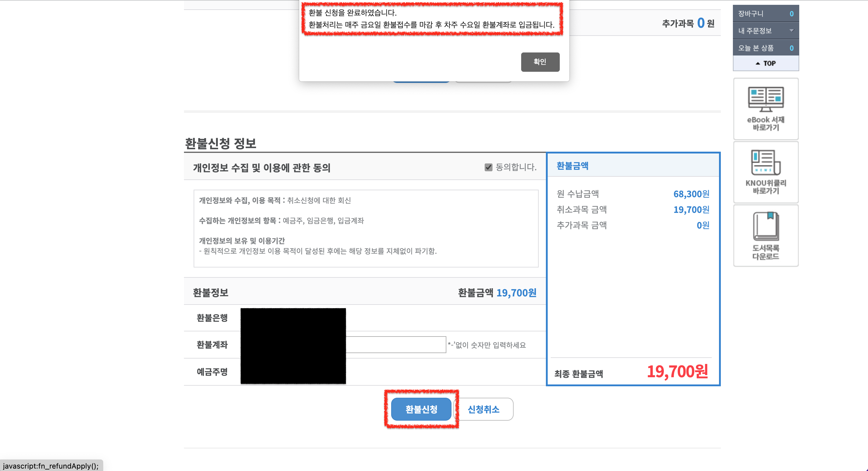Click the 도서목록 다운로드 book icon
The image size is (868, 471).
point(765,226)
